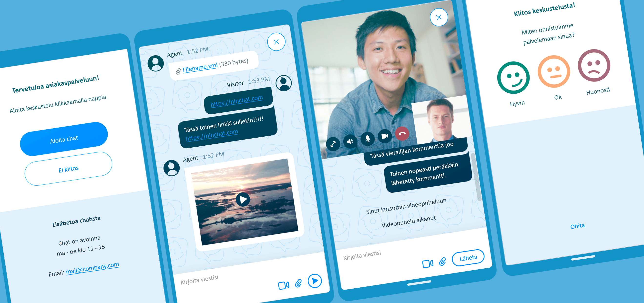Start chat with Aloita chat button
This screenshot has height=303, width=644.
[64, 139]
